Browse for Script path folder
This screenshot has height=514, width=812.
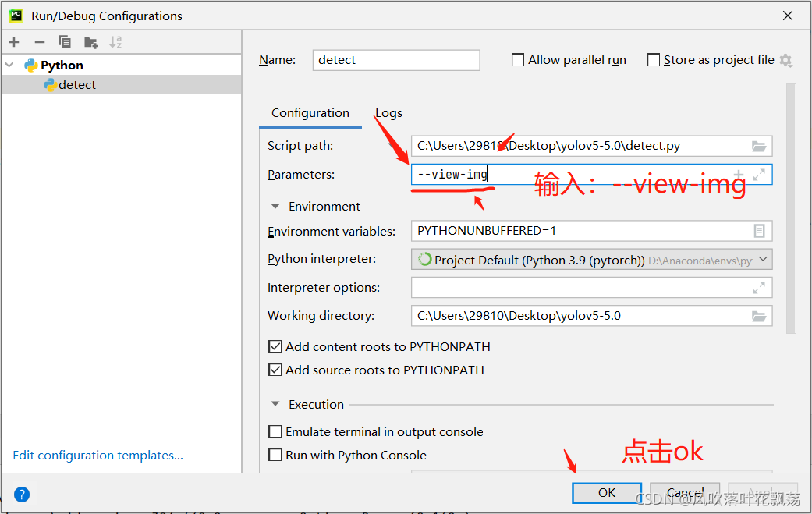[x=759, y=147]
